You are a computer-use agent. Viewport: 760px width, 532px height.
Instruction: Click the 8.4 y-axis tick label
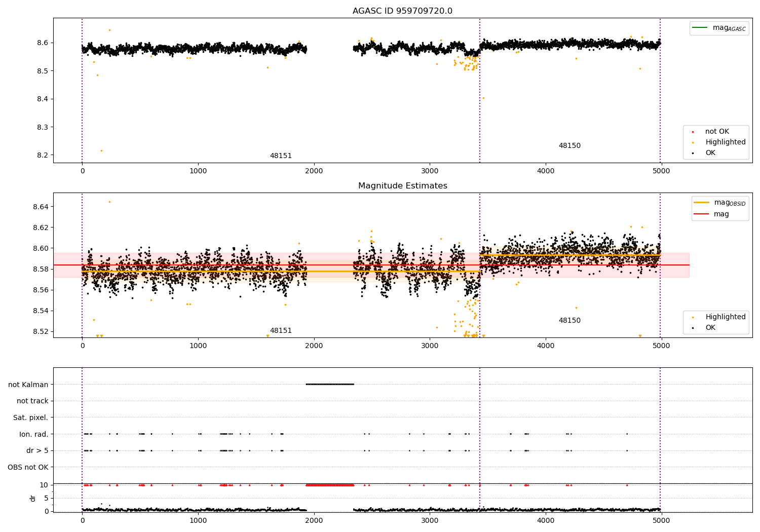coord(43,99)
